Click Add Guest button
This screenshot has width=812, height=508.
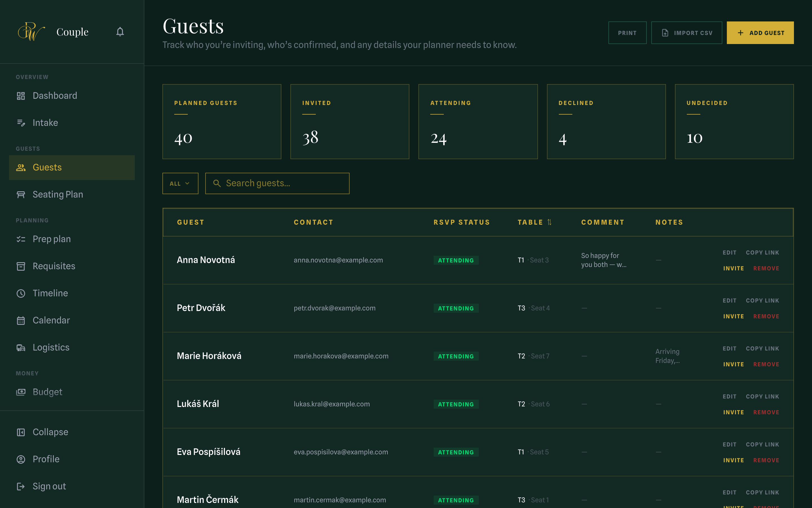tap(760, 33)
